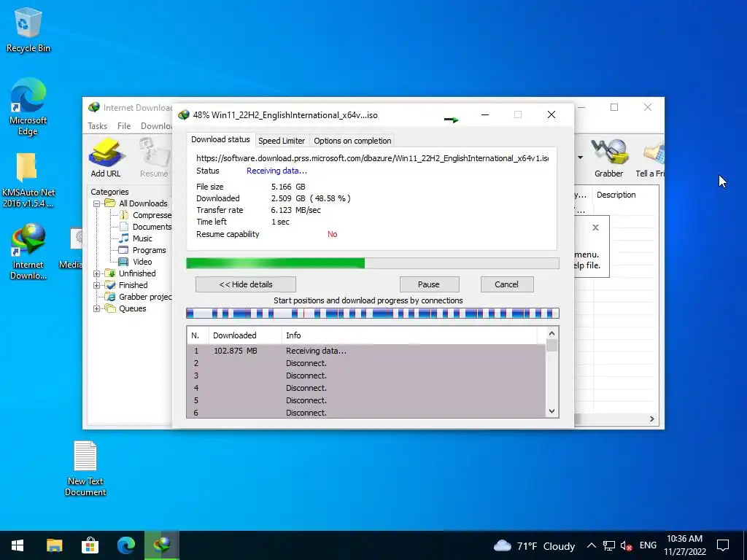The height and width of the screenshot is (560, 747).
Task: Select the Documents category in tree
Action: 152,227
